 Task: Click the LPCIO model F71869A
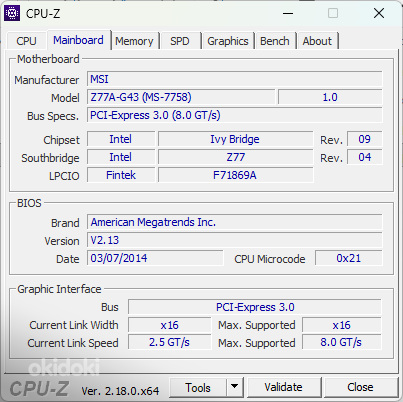point(235,175)
